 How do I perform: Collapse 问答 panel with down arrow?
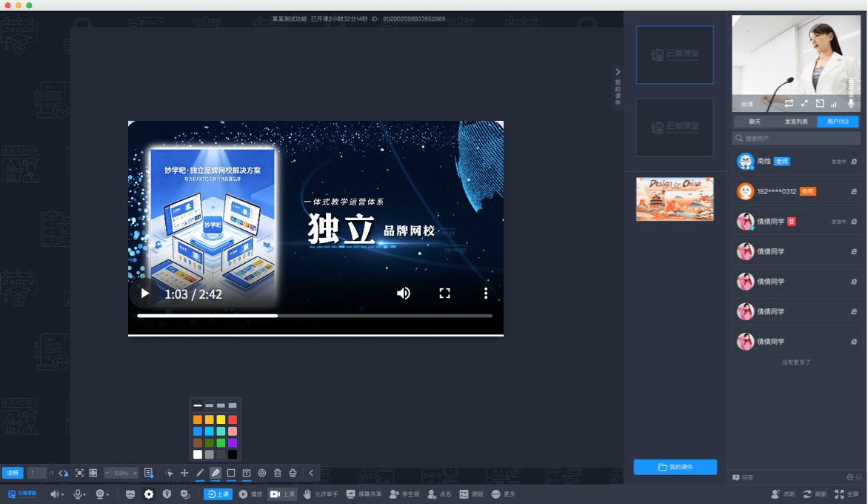click(858, 477)
